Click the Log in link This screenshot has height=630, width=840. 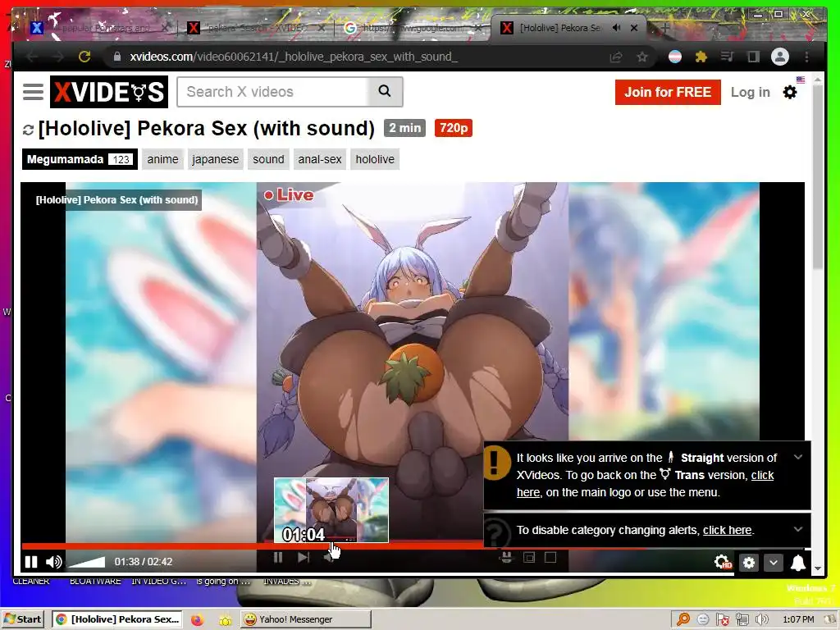[750, 92]
